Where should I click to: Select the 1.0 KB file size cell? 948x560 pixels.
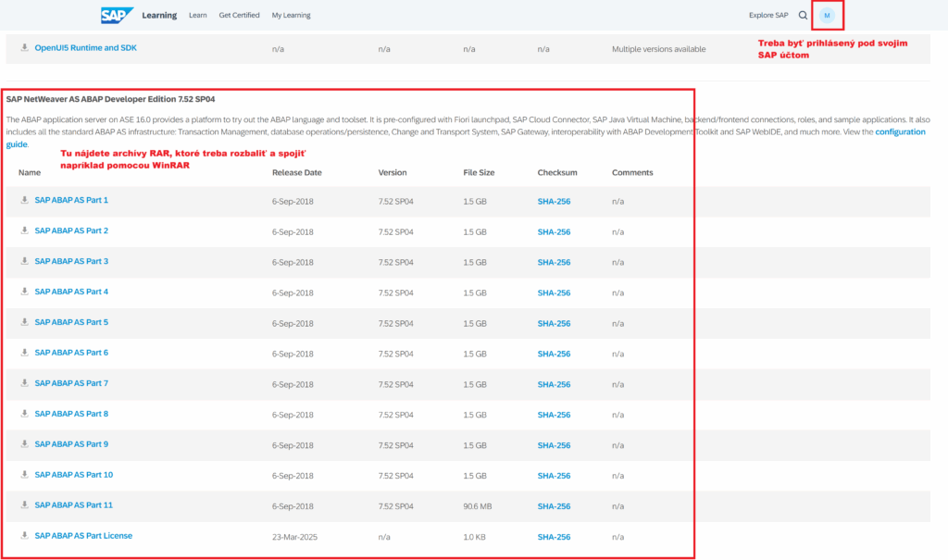(x=475, y=537)
